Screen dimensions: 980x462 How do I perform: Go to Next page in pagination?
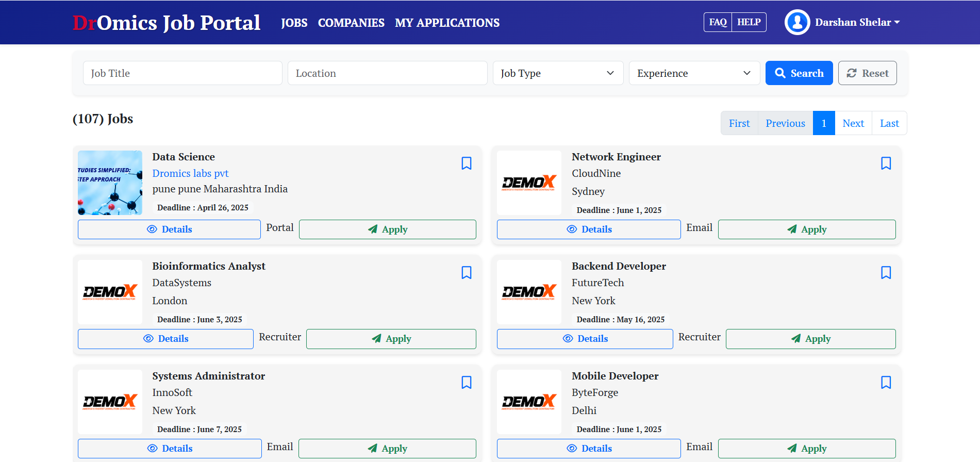pos(853,123)
